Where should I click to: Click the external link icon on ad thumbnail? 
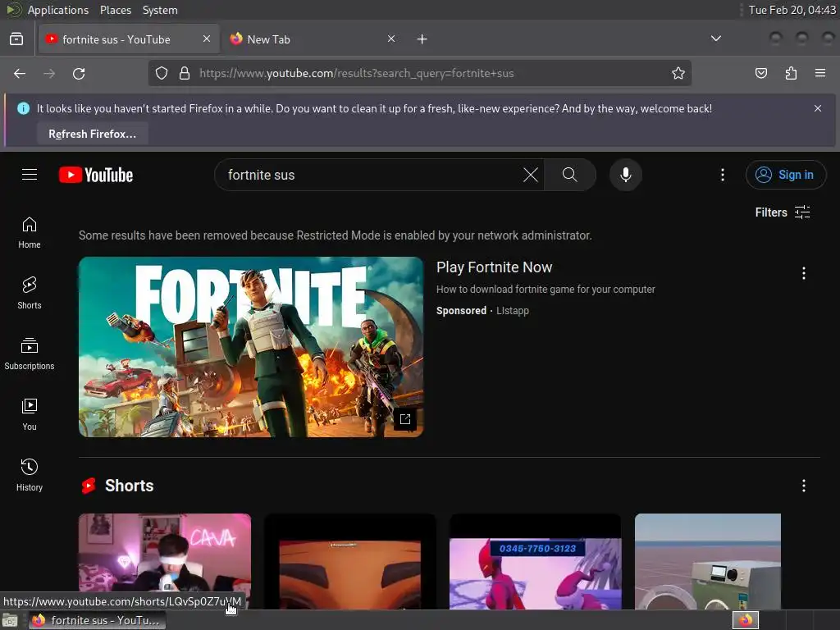point(405,419)
